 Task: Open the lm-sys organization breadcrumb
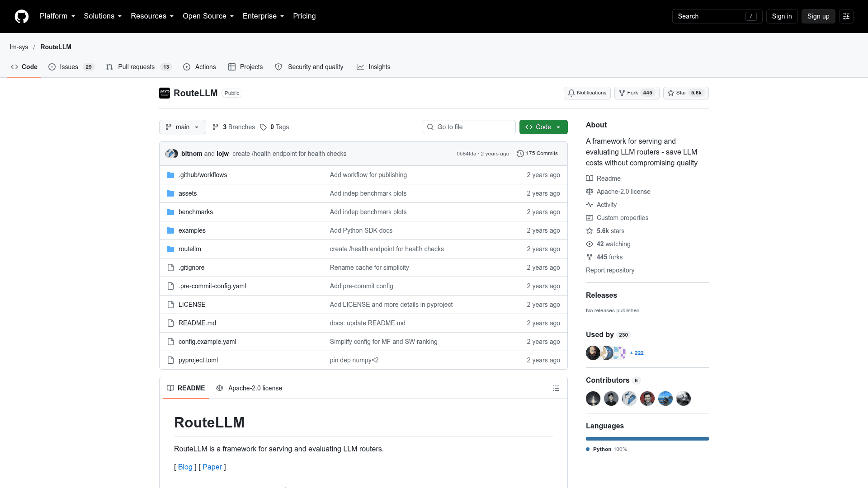19,47
